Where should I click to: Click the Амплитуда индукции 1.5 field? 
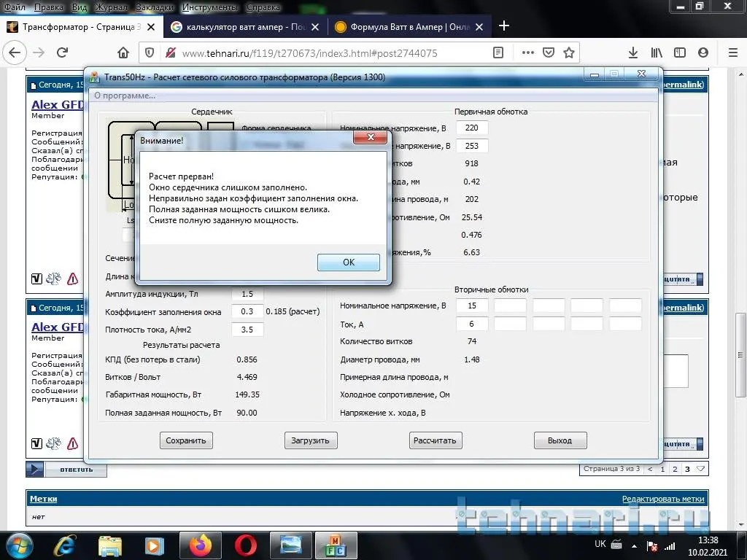coord(247,294)
